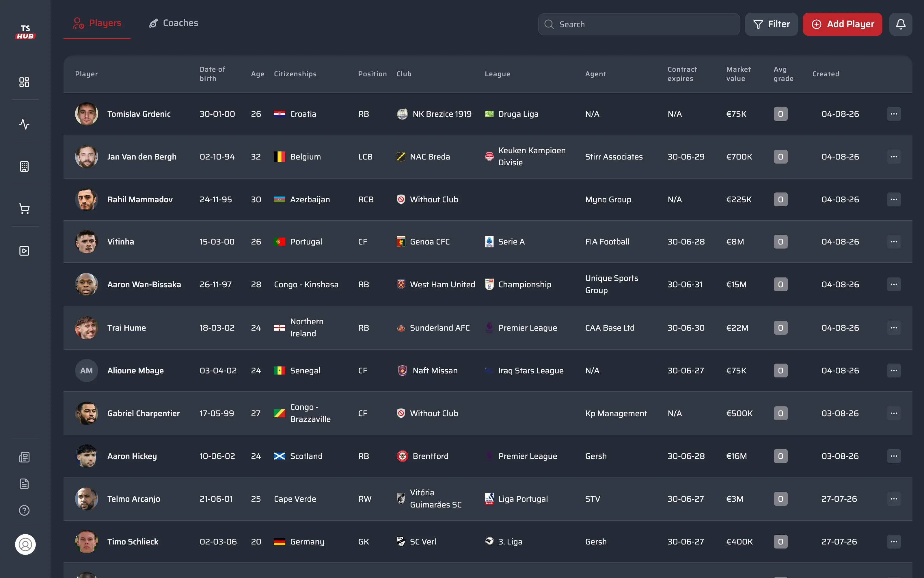Image resolution: width=924 pixels, height=578 pixels.
Task: Focus the Search input field
Action: (x=639, y=24)
